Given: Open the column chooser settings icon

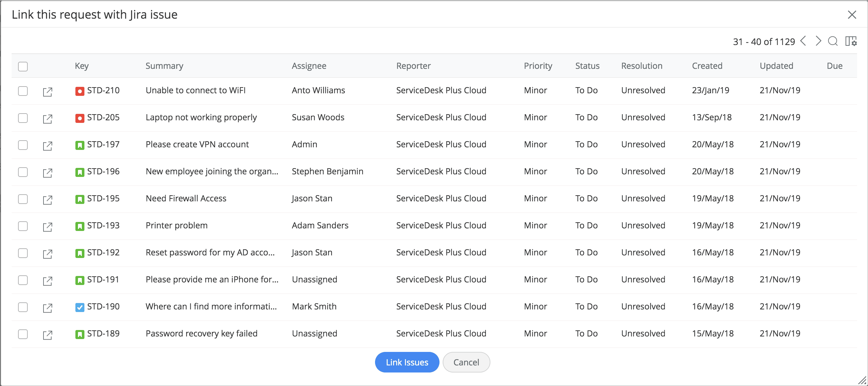Looking at the screenshot, I should (851, 41).
